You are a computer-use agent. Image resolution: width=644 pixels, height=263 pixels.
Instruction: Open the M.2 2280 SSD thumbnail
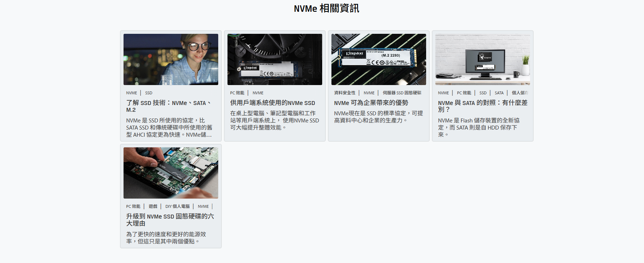[x=378, y=59]
